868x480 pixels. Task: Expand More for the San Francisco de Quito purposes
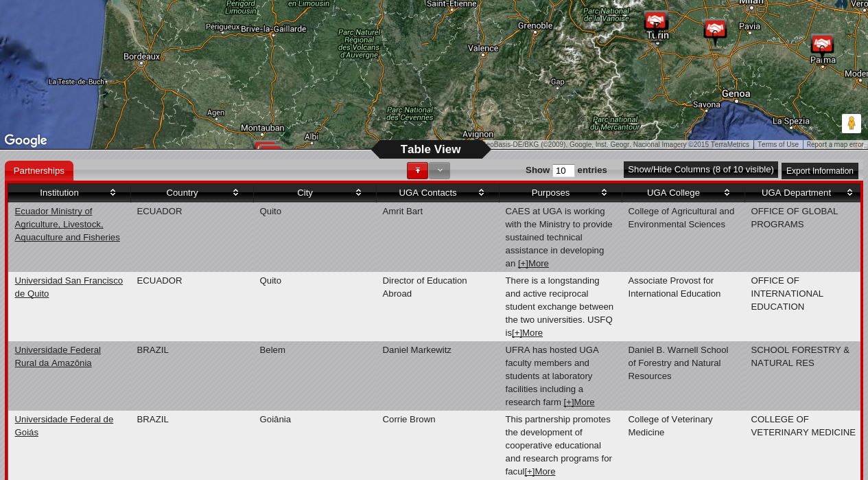pos(527,333)
